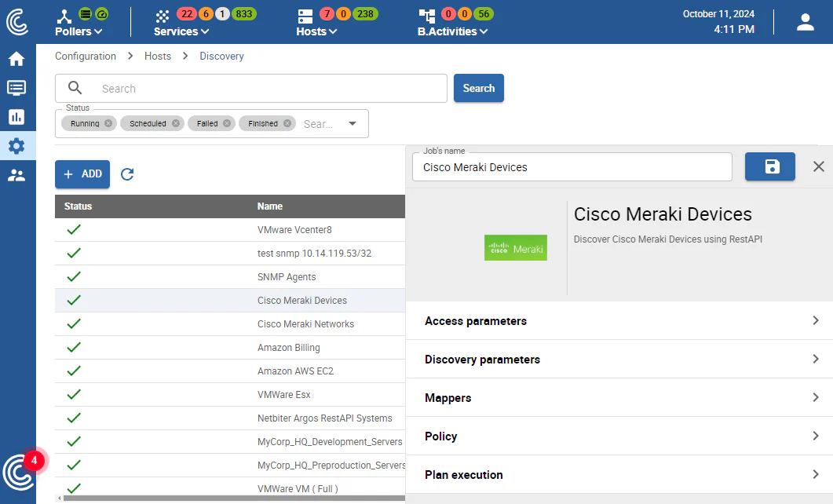Click the Hosts icon in header

[x=305, y=16]
